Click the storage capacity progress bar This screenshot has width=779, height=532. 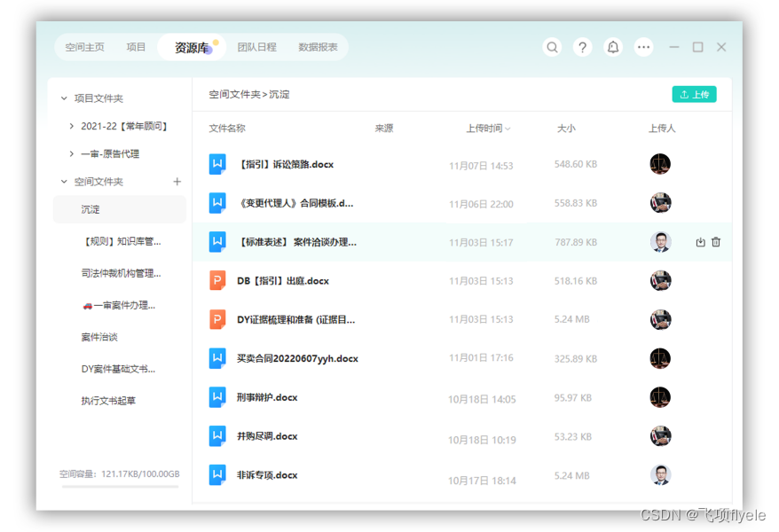121,487
